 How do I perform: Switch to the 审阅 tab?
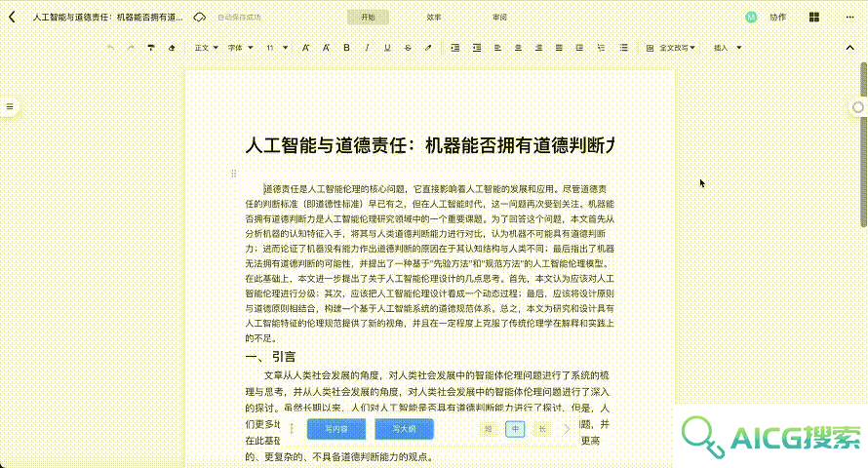coord(500,18)
